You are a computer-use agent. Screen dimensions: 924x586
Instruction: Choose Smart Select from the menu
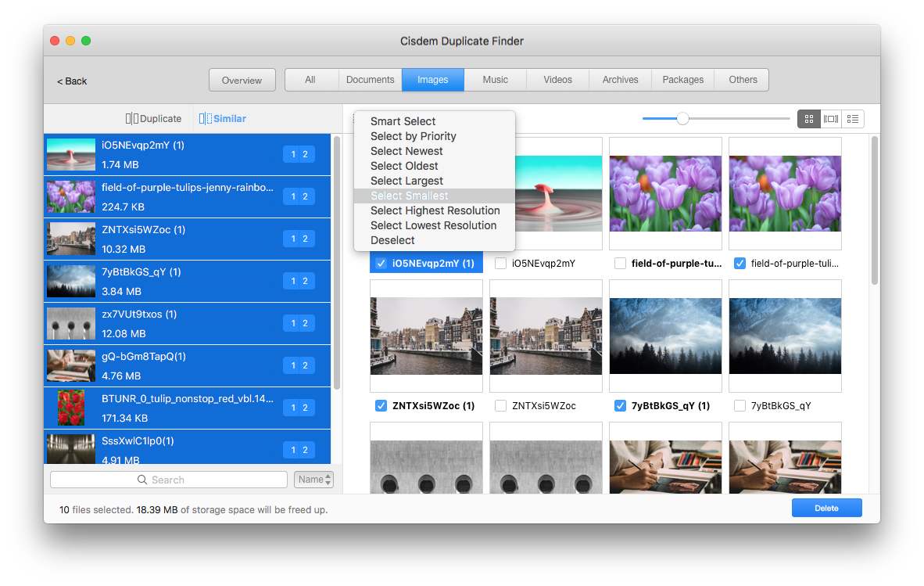[x=435, y=121]
